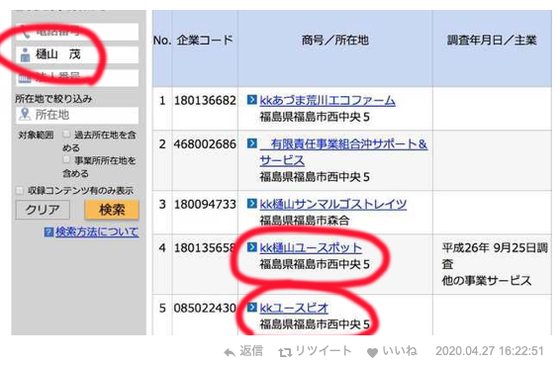Click company code 085022430
The height and width of the screenshot is (365, 560).
coord(205,308)
